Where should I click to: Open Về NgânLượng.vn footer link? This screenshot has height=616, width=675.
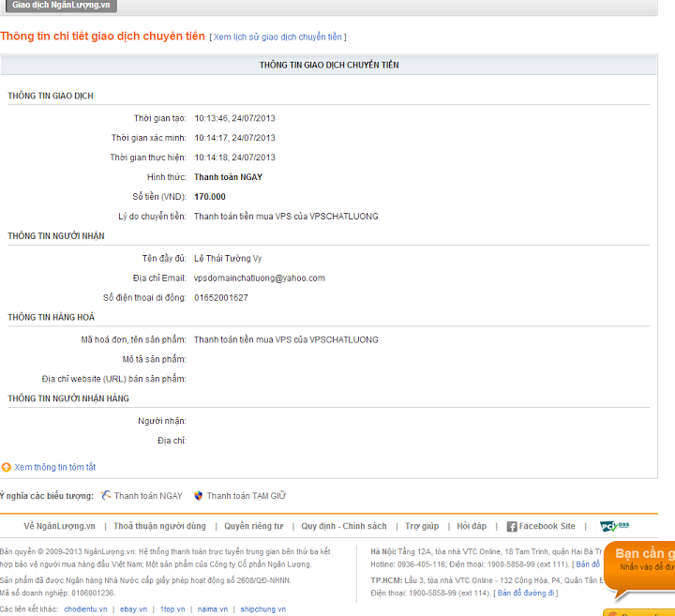(x=59, y=526)
